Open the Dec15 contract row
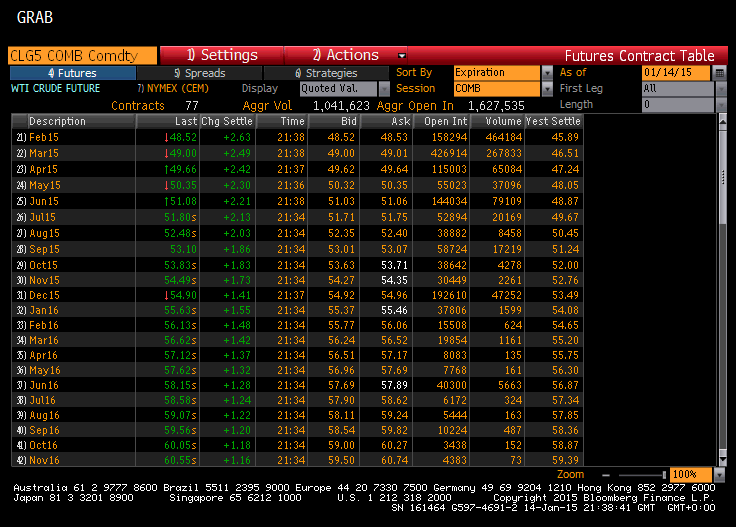Viewport: 736px width, 527px height. [x=297, y=295]
